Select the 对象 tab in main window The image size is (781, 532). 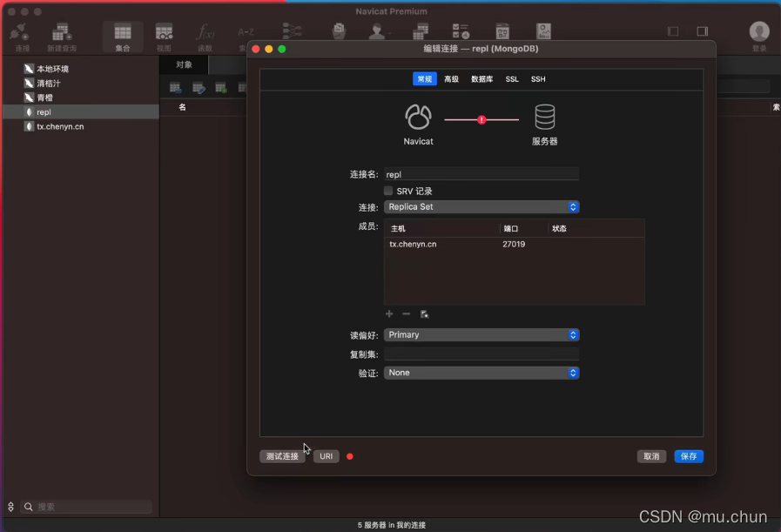point(184,64)
